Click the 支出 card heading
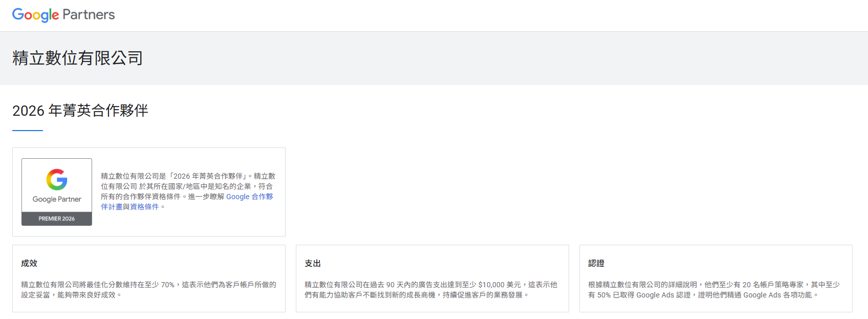The height and width of the screenshot is (319, 868). pyautogui.click(x=313, y=263)
